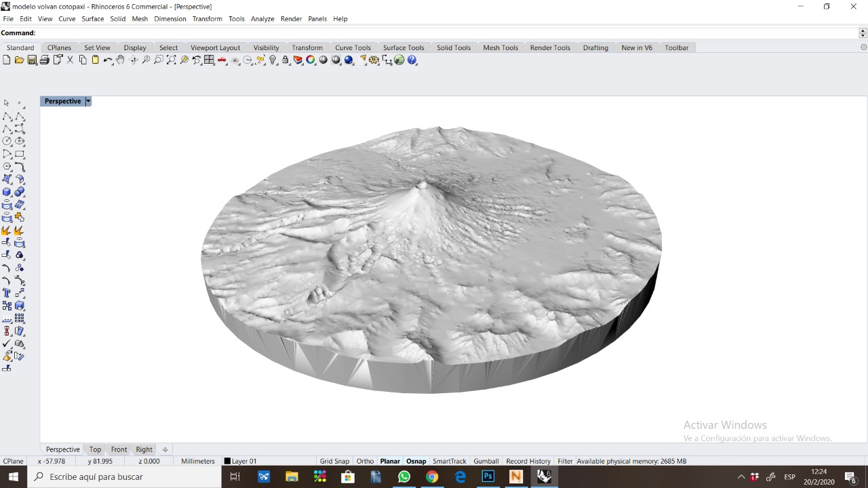Toggle Ortho mode in status bar
This screenshot has height=488, width=868.
[x=365, y=461]
